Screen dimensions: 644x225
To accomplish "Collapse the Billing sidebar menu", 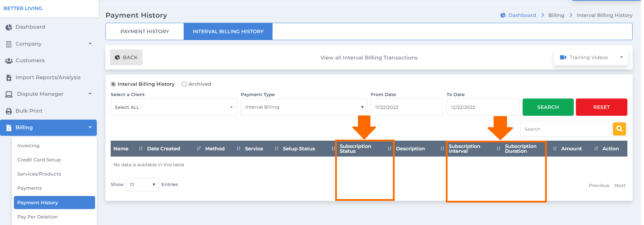I will point(90,128).
